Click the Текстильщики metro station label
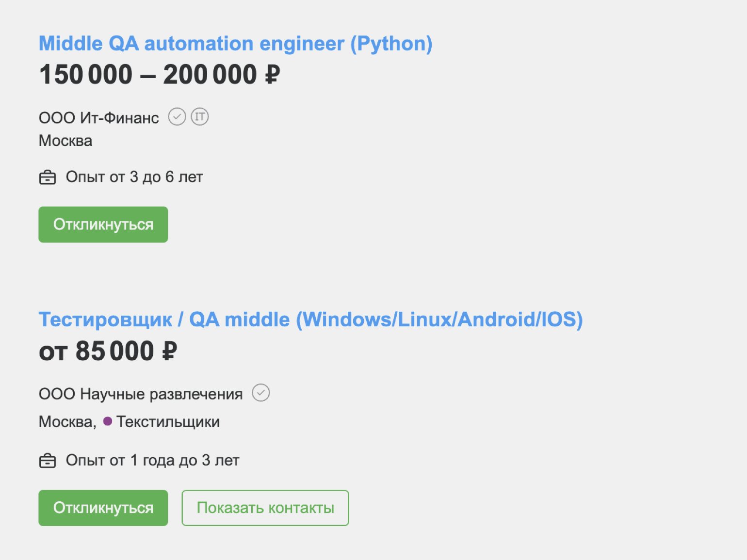The height and width of the screenshot is (560, 747). click(168, 422)
